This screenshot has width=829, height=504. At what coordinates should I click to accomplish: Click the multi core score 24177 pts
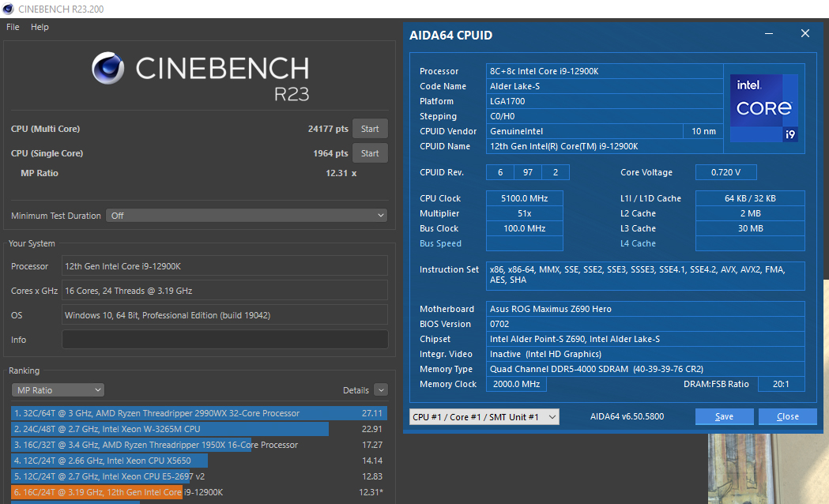point(328,129)
